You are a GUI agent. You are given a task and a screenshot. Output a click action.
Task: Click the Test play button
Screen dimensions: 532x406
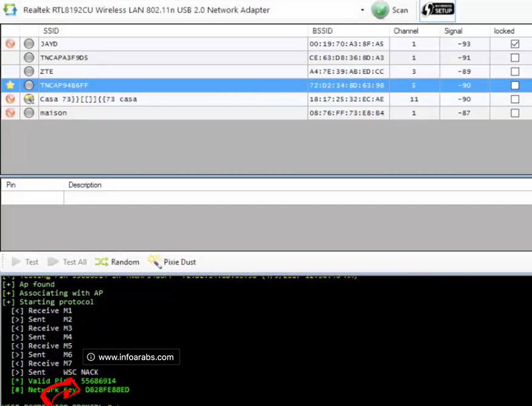point(25,262)
